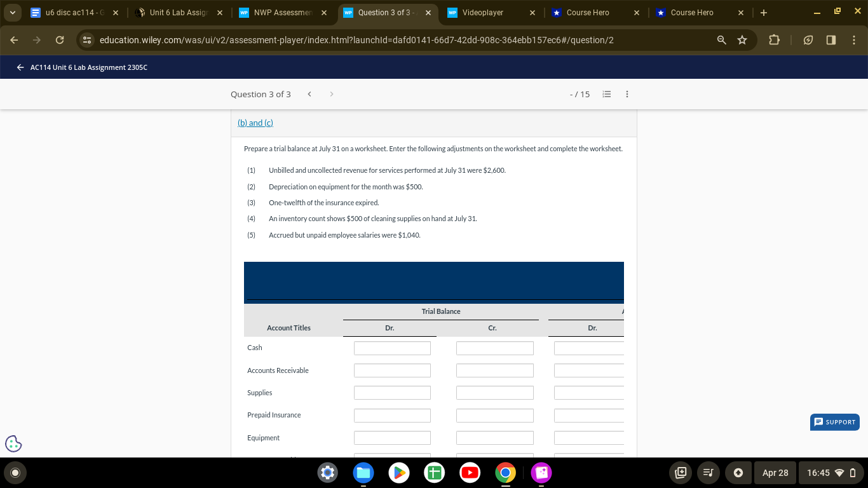Screen dimensions: 868x488
Task: Open YouTube from the shelf
Action: point(470,473)
